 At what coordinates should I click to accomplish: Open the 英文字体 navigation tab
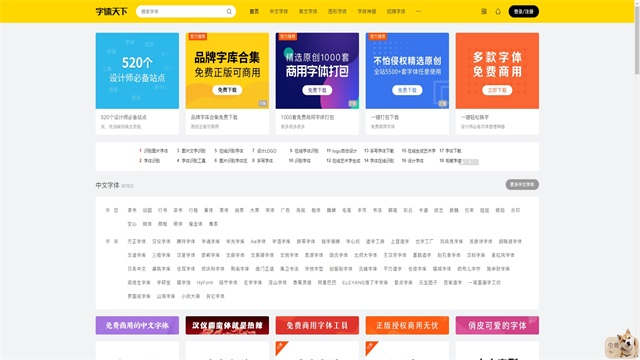click(308, 11)
